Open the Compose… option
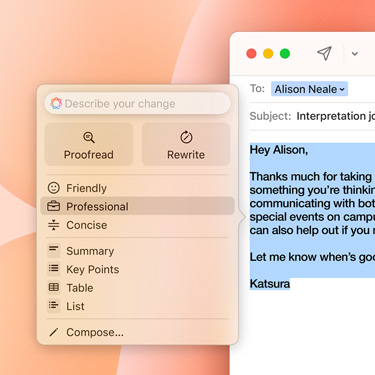375x375 pixels. (137, 332)
